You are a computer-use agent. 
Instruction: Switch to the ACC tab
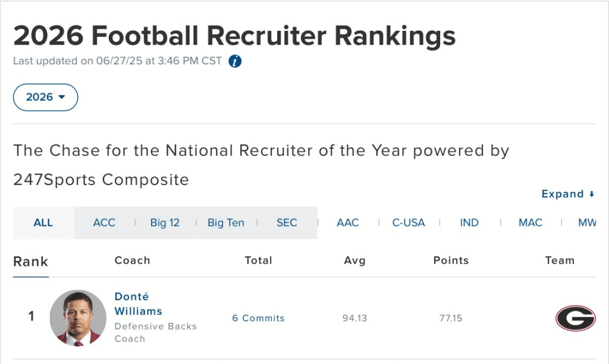pos(104,222)
